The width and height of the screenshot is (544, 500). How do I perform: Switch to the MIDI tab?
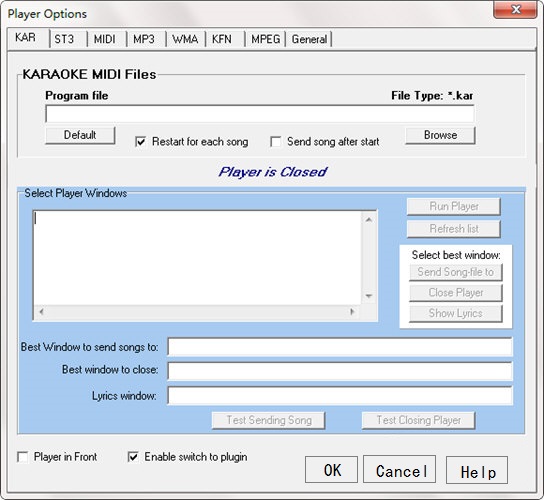(x=107, y=39)
